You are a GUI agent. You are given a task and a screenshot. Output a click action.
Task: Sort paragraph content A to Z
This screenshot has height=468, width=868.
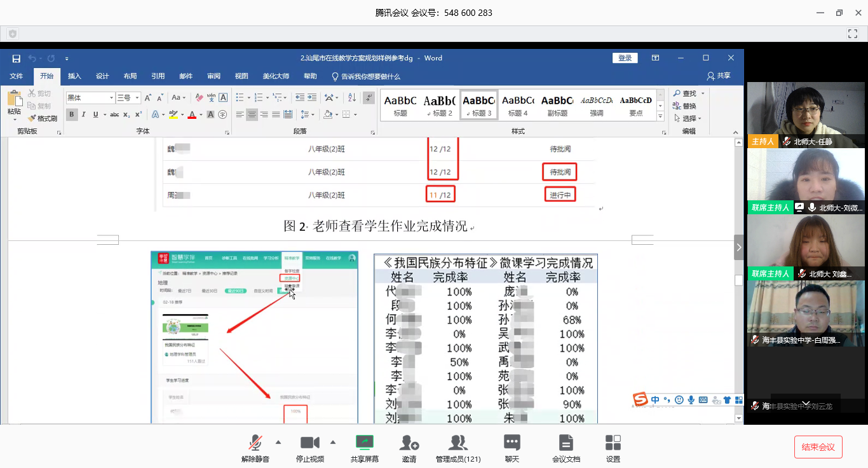[352, 97]
